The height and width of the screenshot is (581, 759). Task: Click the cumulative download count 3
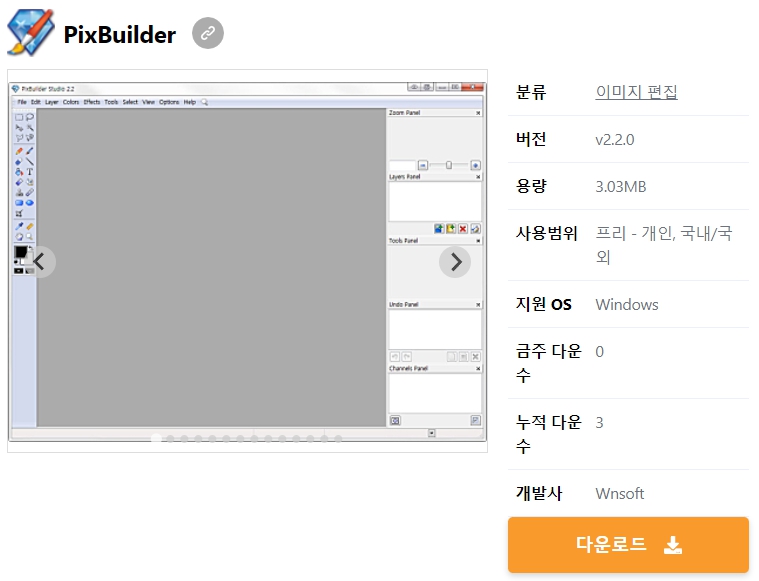pos(599,423)
